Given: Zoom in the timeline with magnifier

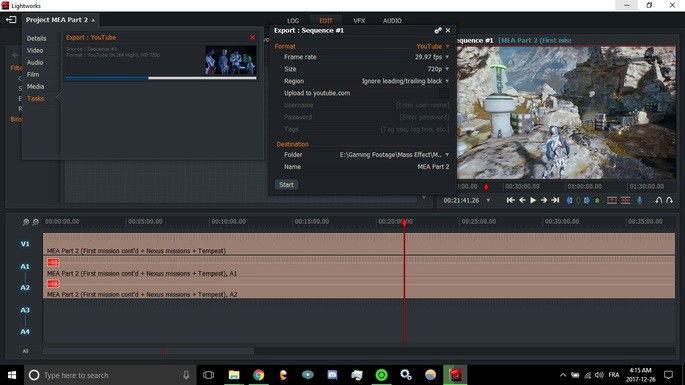Looking at the screenshot, I should 26,222.
